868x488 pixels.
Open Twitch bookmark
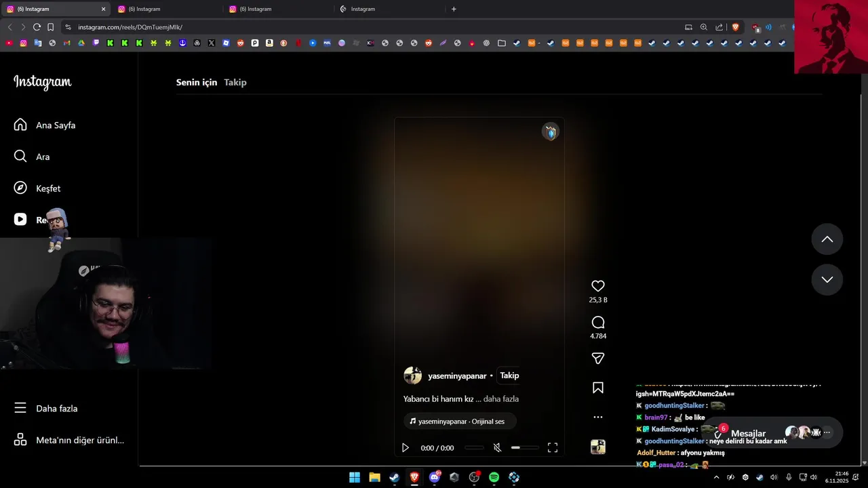click(96, 43)
